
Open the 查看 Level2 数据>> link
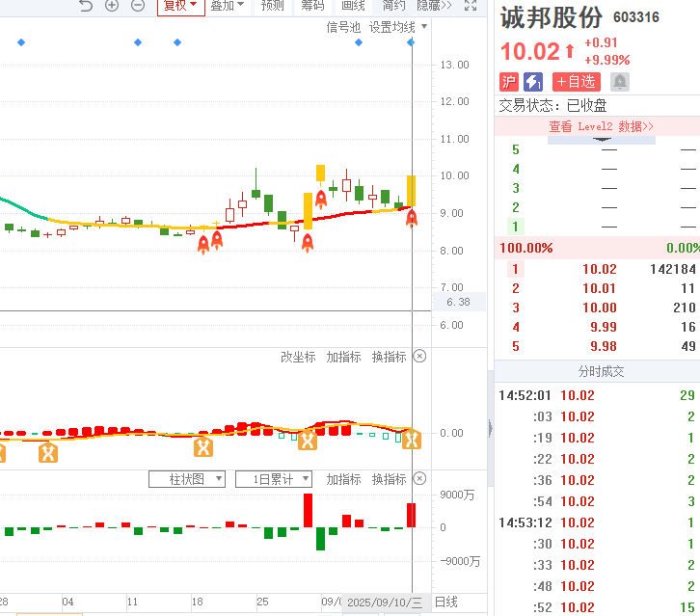[601, 127]
